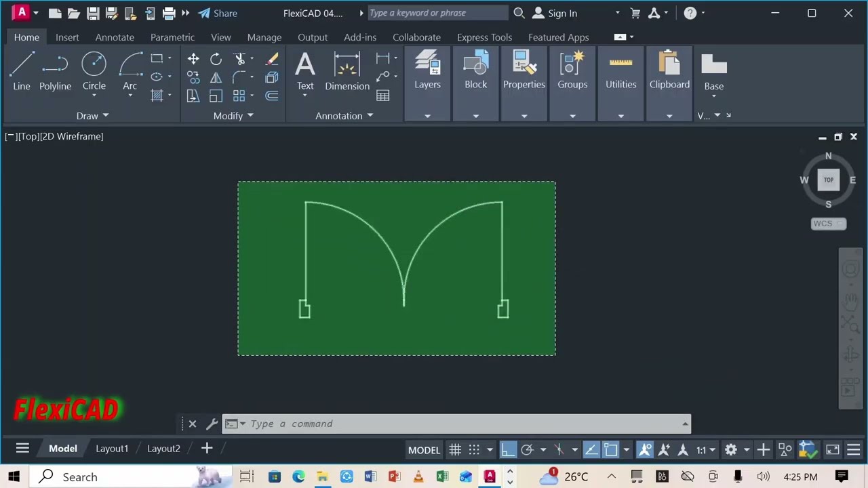Select the Fillet tool
Viewport: 868px width, 488px height.
(239, 77)
